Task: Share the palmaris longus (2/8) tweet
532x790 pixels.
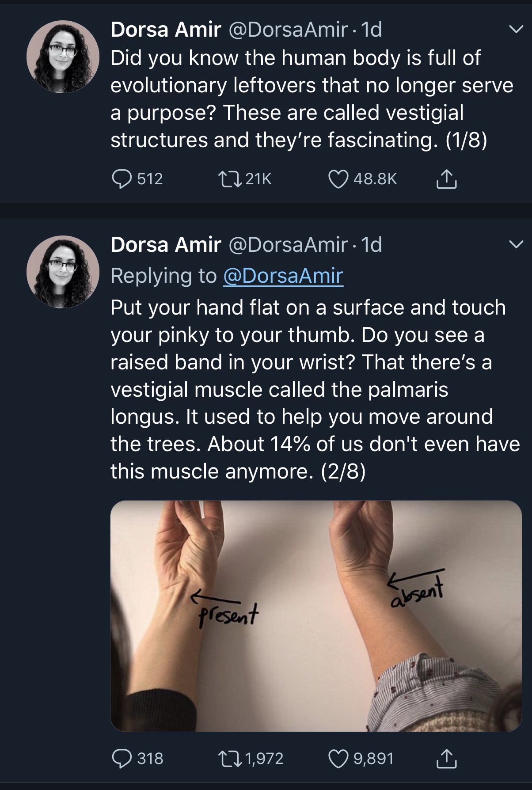Action: [x=446, y=759]
